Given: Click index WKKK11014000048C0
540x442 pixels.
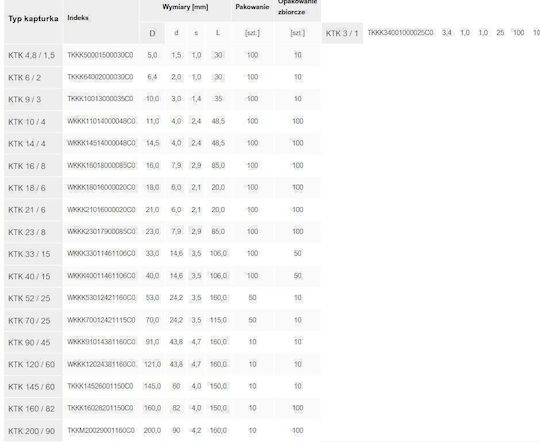Looking at the screenshot, I should pyautogui.click(x=101, y=121).
